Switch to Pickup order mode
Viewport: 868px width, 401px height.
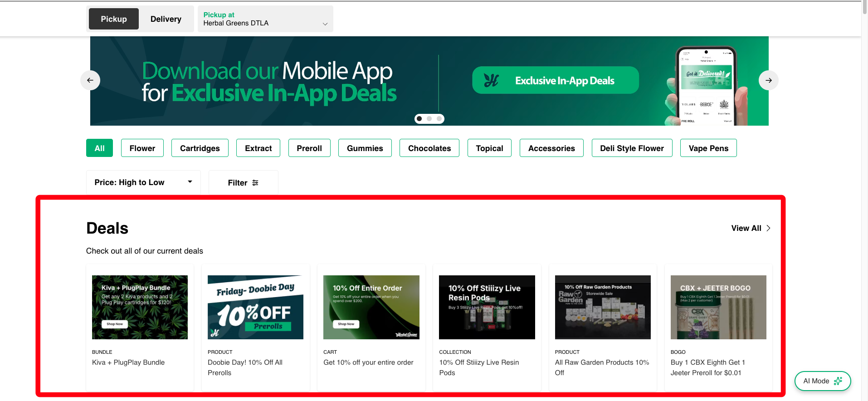pyautogui.click(x=114, y=19)
